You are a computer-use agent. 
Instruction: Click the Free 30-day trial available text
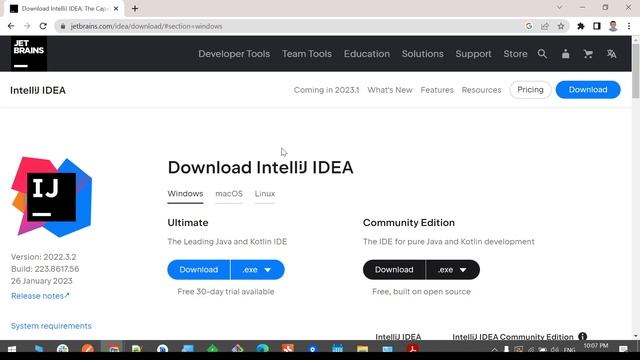pos(226,291)
